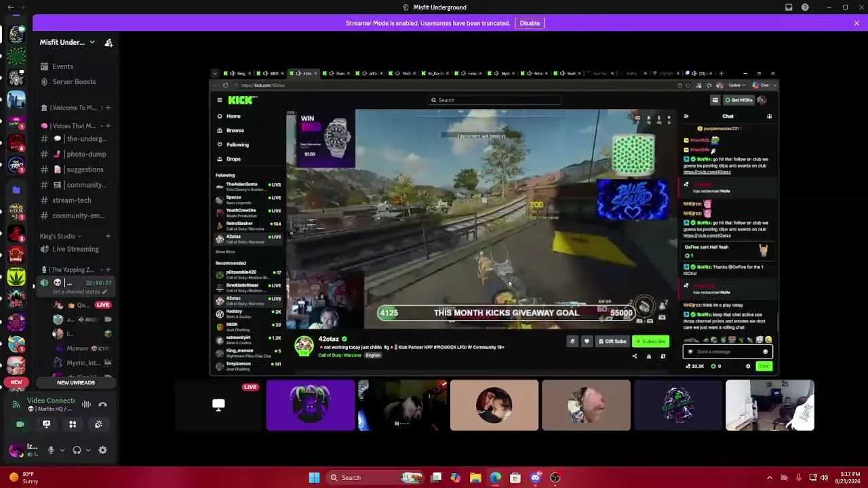Open headphone output options arrow
This screenshot has width=868, height=488.
pos(88,450)
